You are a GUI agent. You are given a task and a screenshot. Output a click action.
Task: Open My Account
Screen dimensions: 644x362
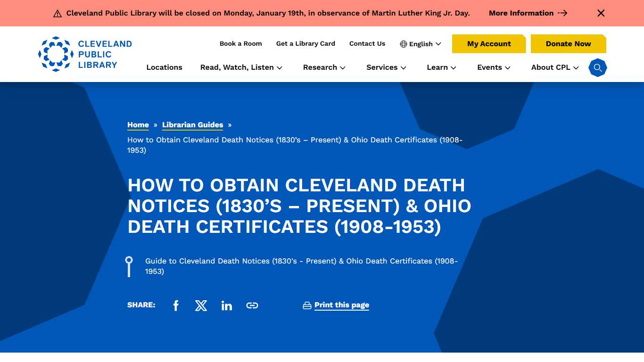tap(489, 43)
